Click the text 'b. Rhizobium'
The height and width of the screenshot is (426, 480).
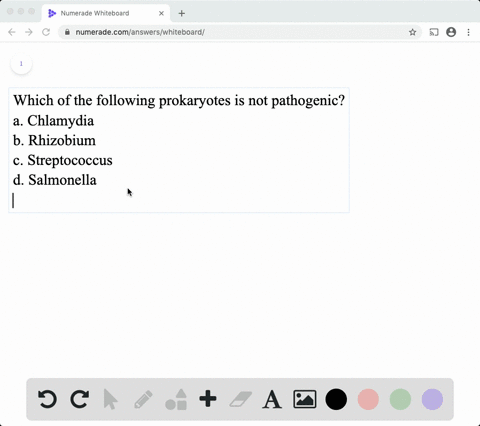[x=54, y=140]
